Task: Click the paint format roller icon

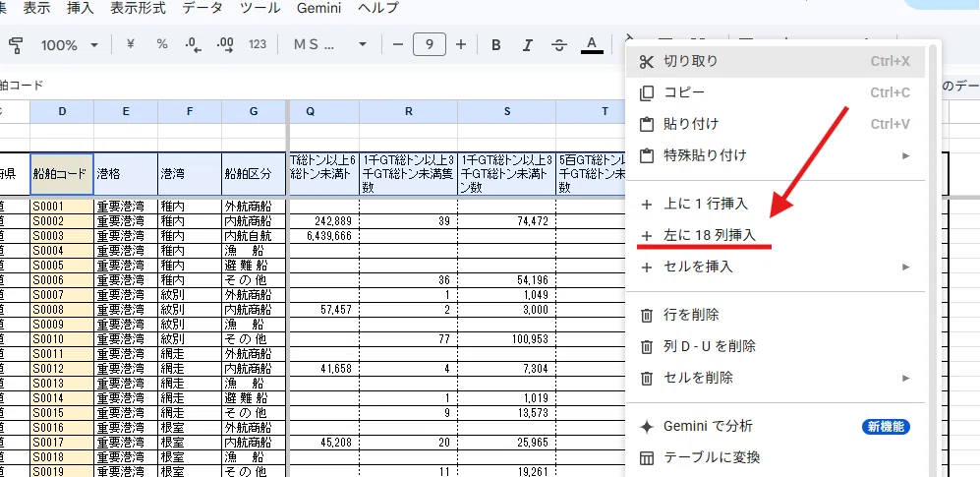Action: [x=15, y=44]
